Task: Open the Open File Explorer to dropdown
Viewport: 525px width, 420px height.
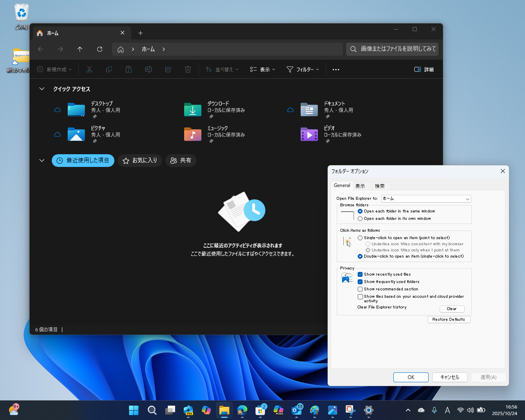Action: click(x=426, y=199)
